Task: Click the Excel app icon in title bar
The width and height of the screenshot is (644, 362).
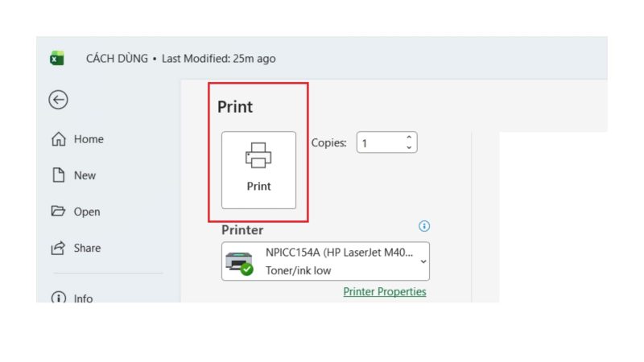Action: [57, 58]
